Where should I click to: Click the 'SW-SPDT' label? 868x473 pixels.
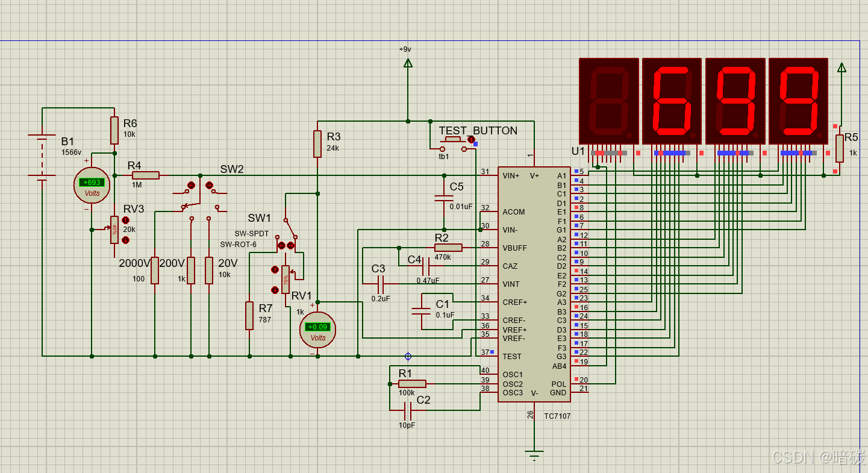pos(252,234)
